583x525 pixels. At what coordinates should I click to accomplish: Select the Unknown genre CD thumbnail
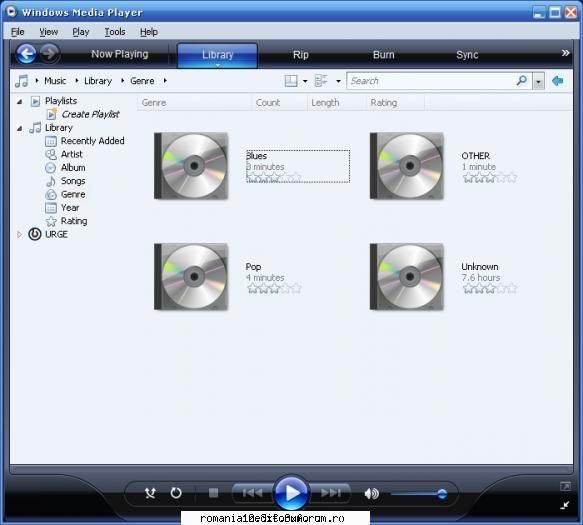(407, 276)
